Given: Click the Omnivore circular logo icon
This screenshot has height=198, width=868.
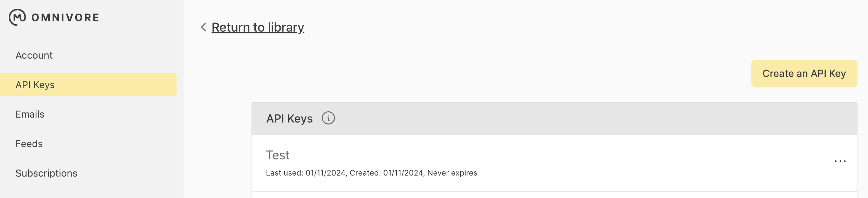Looking at the screenshot, I should tap(17, 17).
